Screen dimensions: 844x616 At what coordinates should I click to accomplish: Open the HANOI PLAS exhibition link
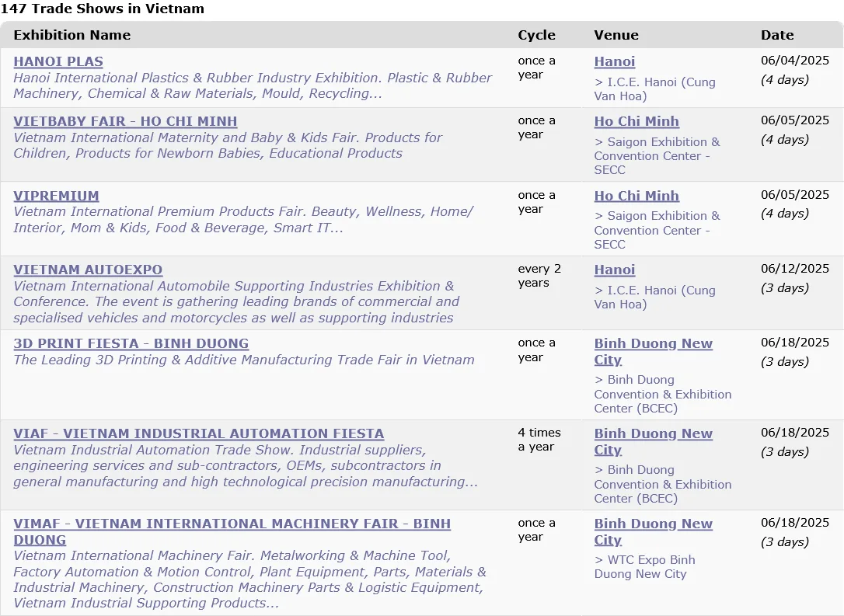58,62
